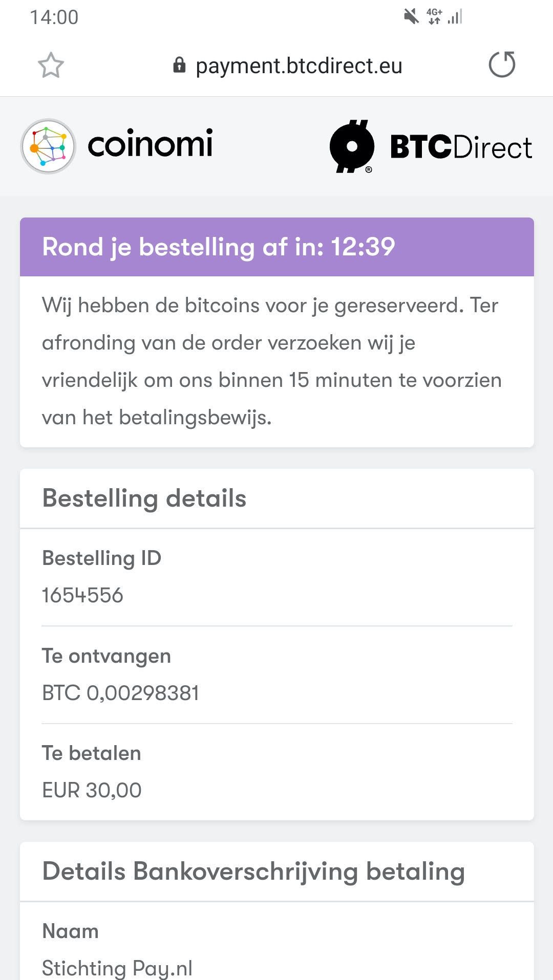Click the BTCDirect wordmark text
The width and height of the screenshot is (553, 980).
461,147
